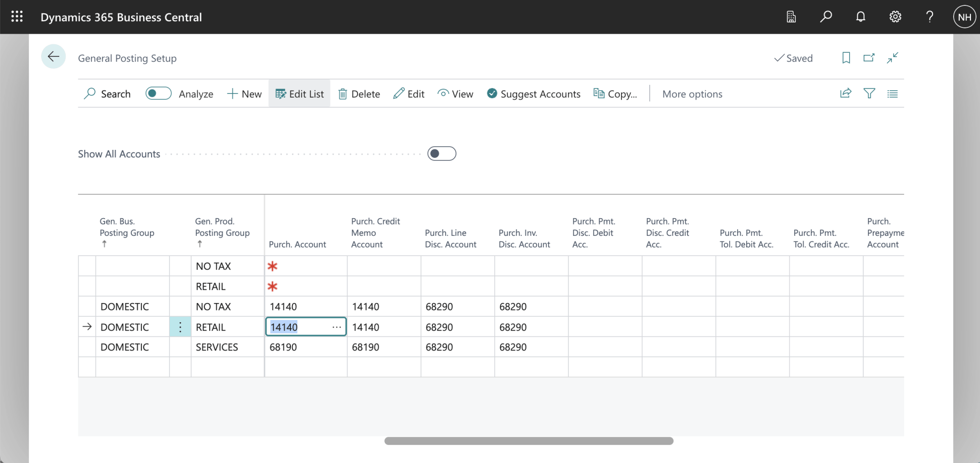Open the notifications bell
Viewport: 980px width, 463px height.
[860, 17]
